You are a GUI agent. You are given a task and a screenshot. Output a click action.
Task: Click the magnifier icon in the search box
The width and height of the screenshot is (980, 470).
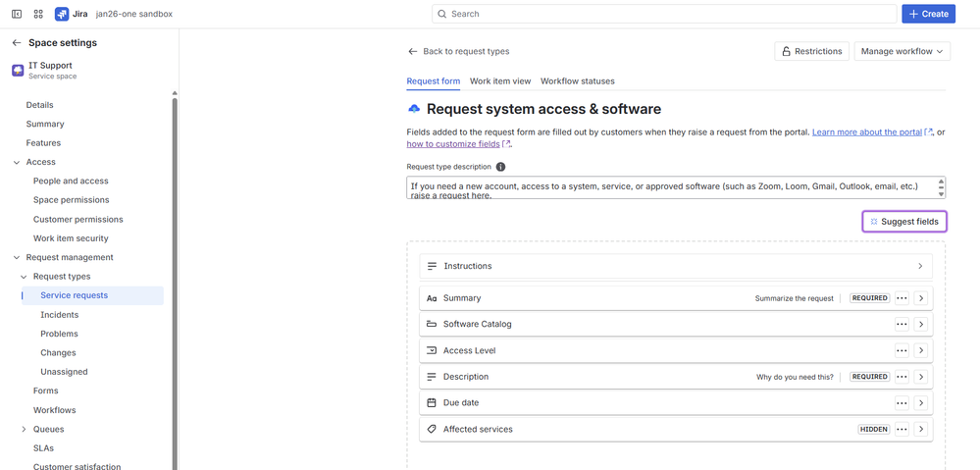(x=442, y=14)
